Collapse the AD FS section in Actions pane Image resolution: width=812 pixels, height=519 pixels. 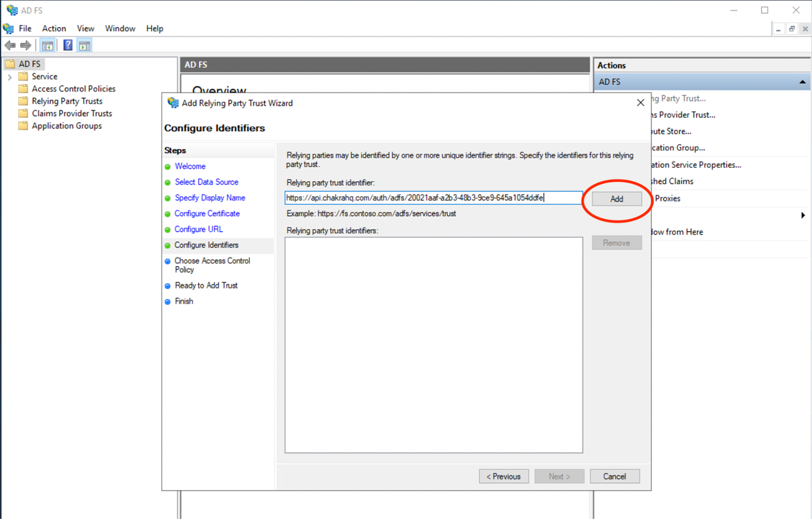(x=802, y=82)
